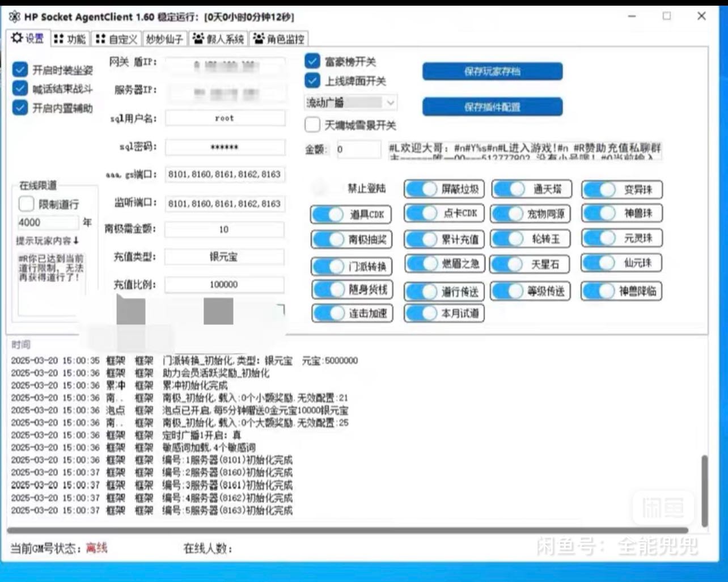The height and width of the screenshot is (582, 728).
Task: Click the 保存玩家存档 button
Action: (492, 71)
